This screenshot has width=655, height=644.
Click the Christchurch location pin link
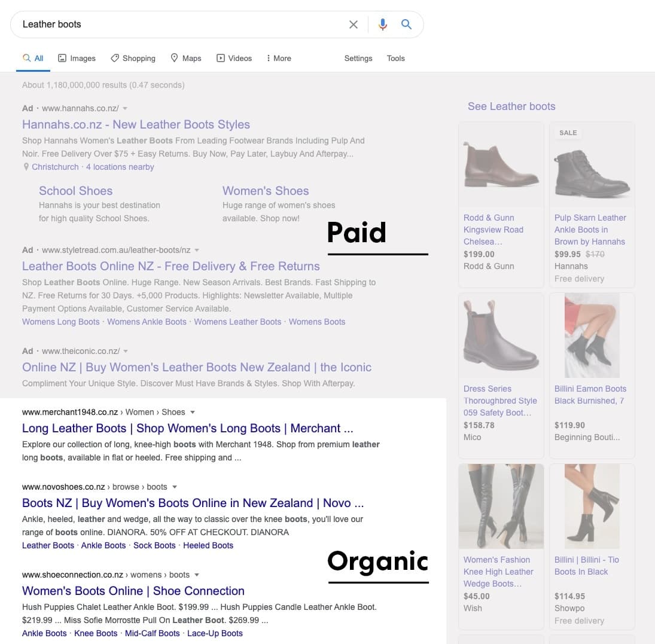tap(54, 167)
